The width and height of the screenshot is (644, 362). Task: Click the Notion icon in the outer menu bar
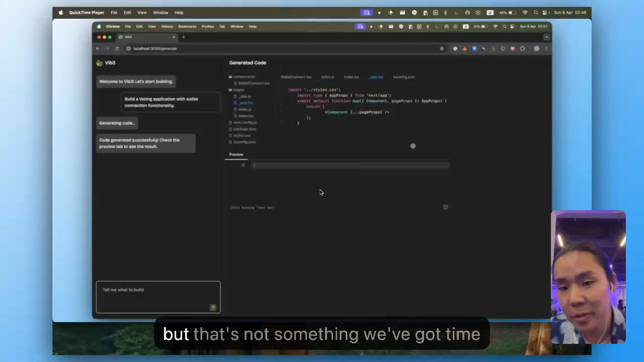(x=435, y=13)
